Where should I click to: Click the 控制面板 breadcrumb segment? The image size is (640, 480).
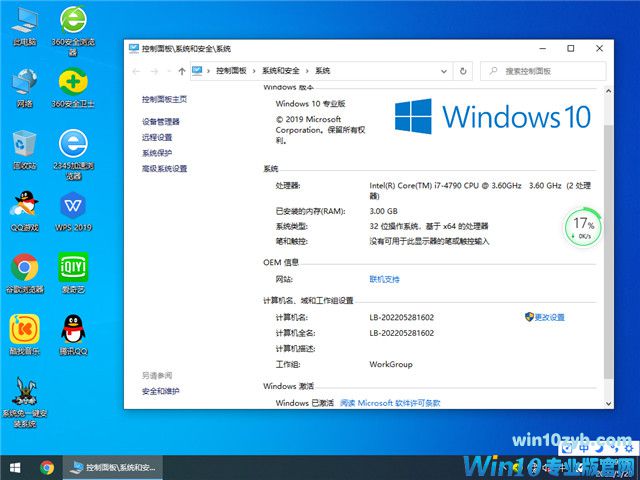coord(231,71)
